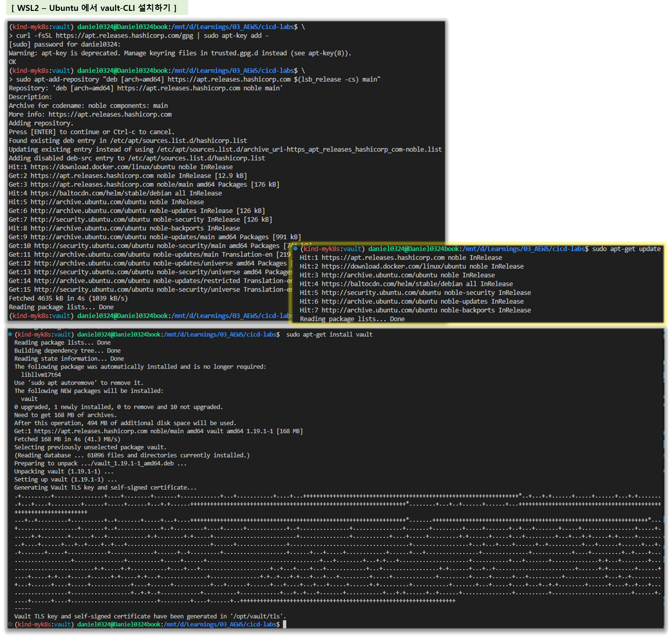Open the baltocdn.com helm link in the Hit:4 line of the top terminal
This screenshot has width=672, height=639.
point(101,193)
